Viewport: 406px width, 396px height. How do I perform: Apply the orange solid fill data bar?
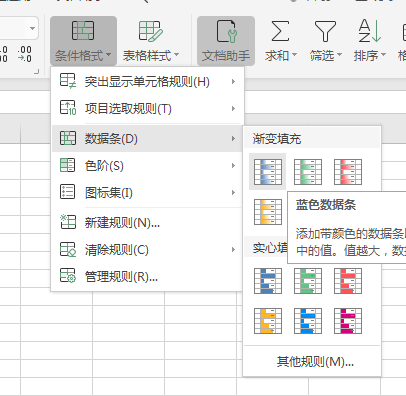268,321
